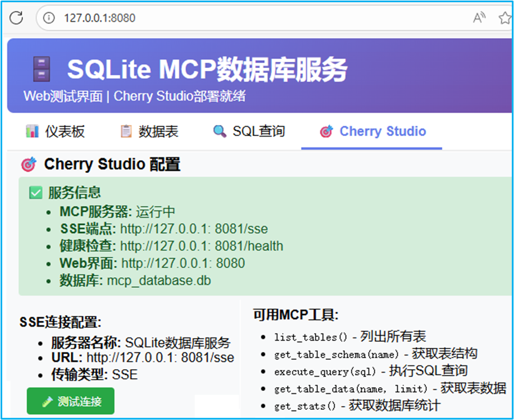Add page to favorites with the star icon

click(x=505, y=18)
